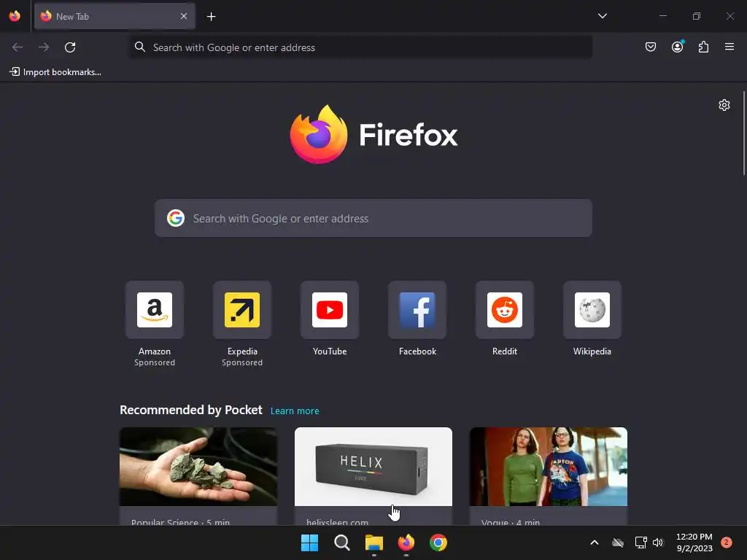Reload the current page
Viewport: 747px width, 560px height.
point(70,47)
